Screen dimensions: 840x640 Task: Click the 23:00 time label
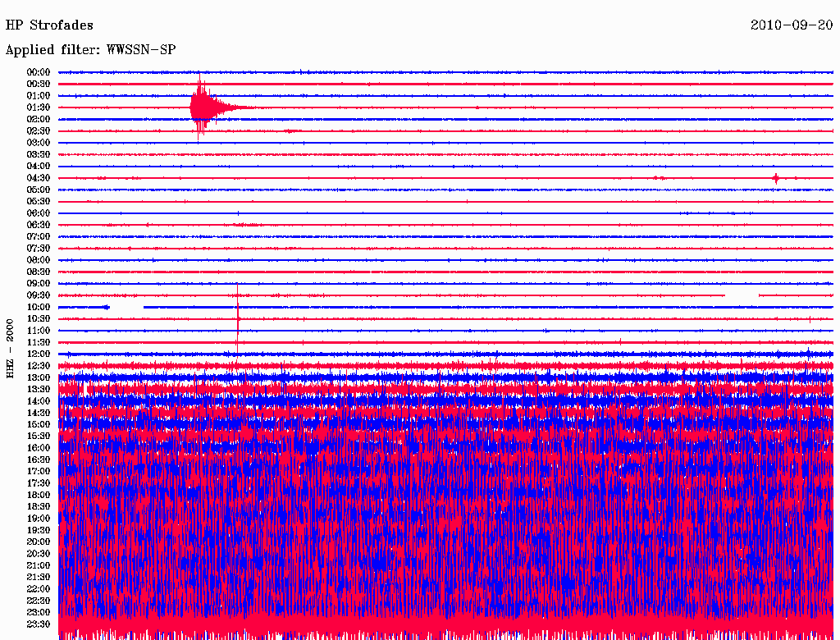[39, 612]
